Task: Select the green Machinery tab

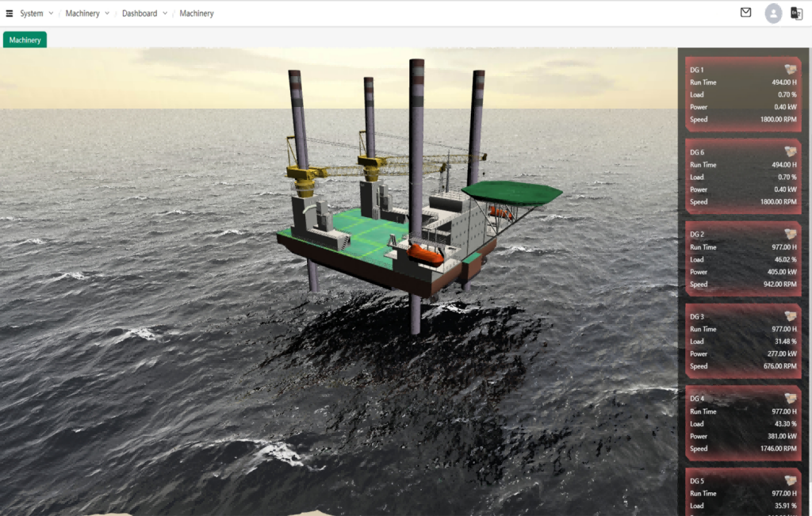Action: 25,40
